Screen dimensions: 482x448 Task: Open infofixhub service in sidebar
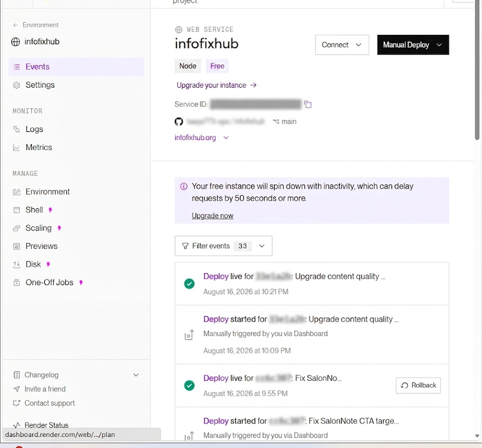coord(35,41)
